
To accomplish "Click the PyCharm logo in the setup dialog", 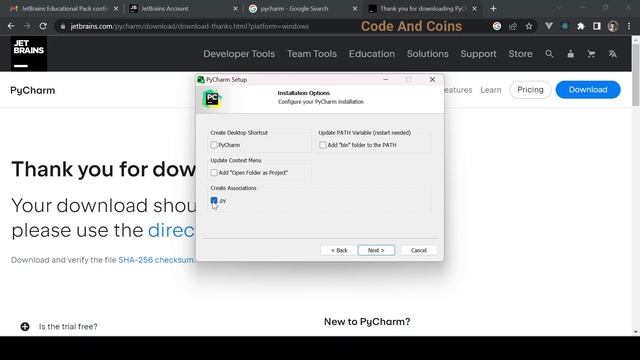I will [212, 99].
